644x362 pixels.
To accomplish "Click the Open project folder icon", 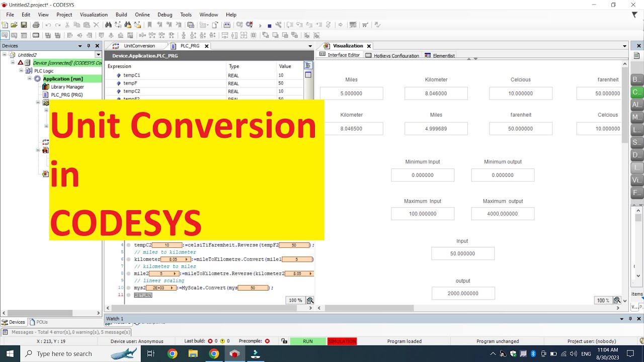I will pos(14,25).
